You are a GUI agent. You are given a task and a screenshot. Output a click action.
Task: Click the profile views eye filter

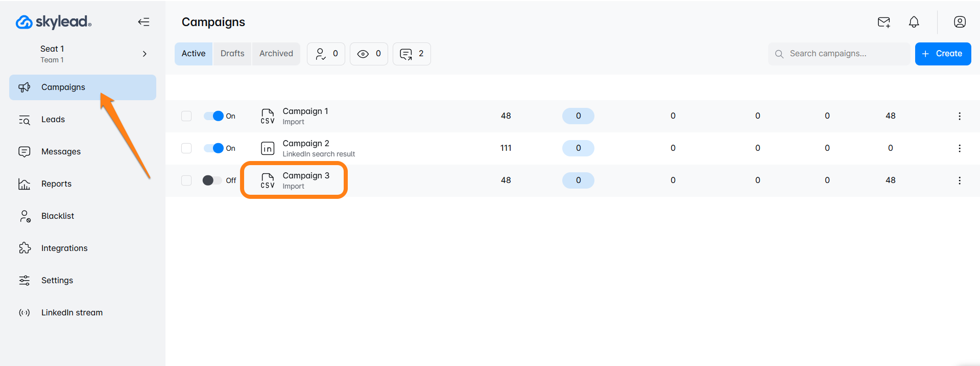click(x=369, y=54)
